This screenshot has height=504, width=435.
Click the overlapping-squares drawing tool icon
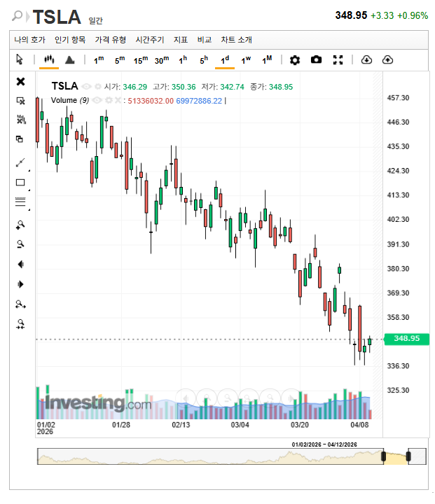click(20, 139)
